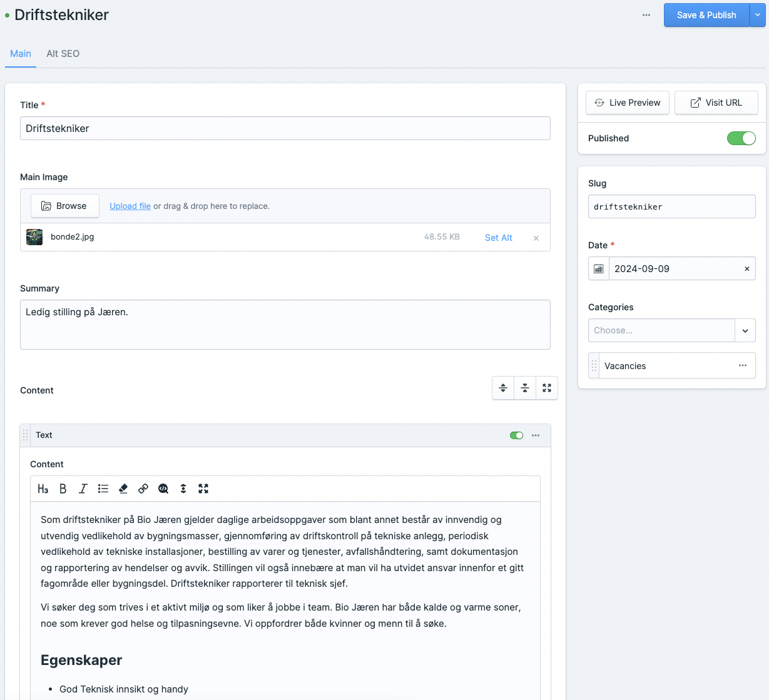769x700 pixels.
Task: Disable the Text block toggle
Action: (x=516, y=435)
